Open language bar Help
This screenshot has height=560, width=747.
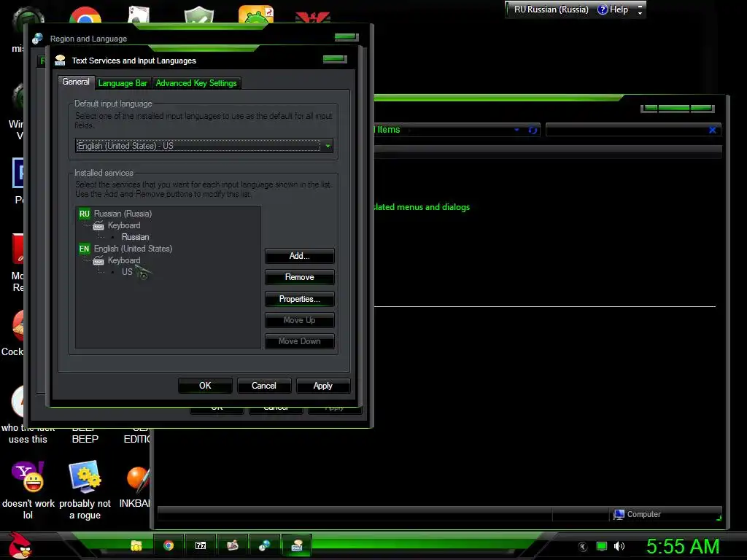pos(613,9)
